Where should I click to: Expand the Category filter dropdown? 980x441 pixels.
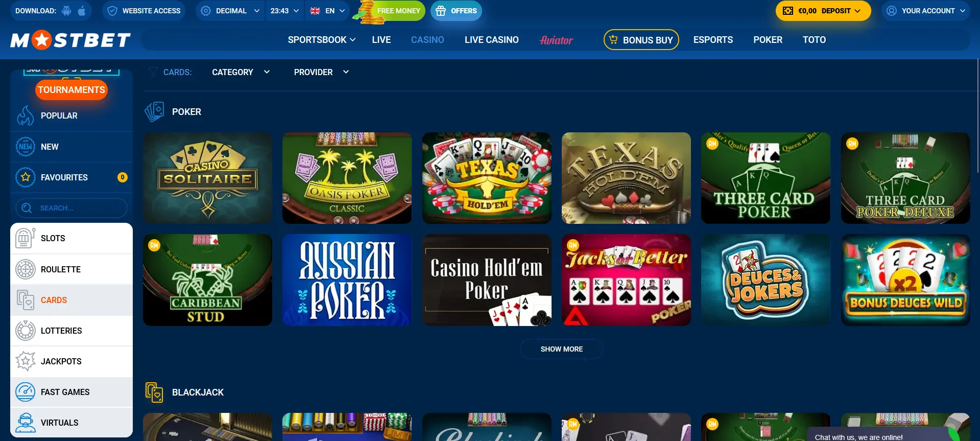pos(241,72)
